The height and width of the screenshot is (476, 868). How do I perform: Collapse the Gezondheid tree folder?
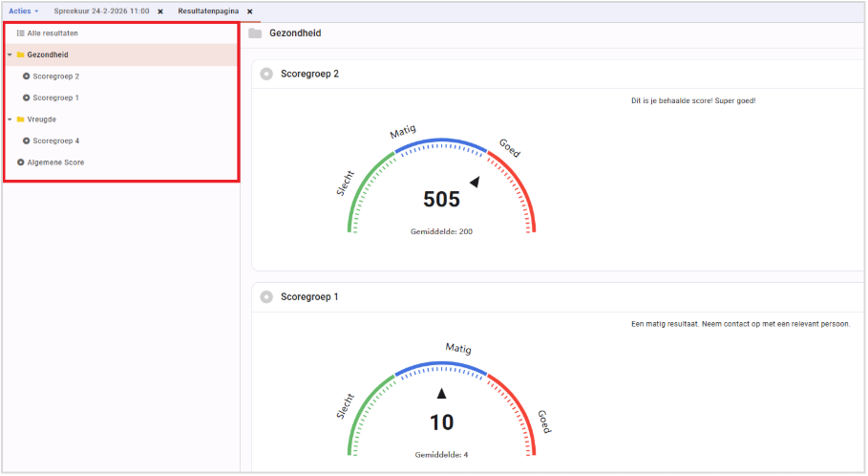10,54
